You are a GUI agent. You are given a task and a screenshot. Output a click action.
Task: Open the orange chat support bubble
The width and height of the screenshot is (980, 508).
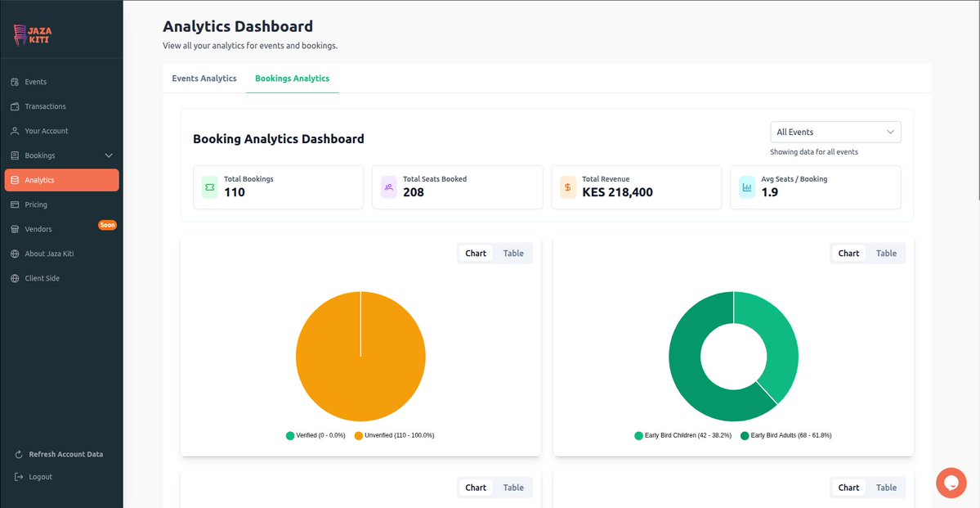pos(951,483)
